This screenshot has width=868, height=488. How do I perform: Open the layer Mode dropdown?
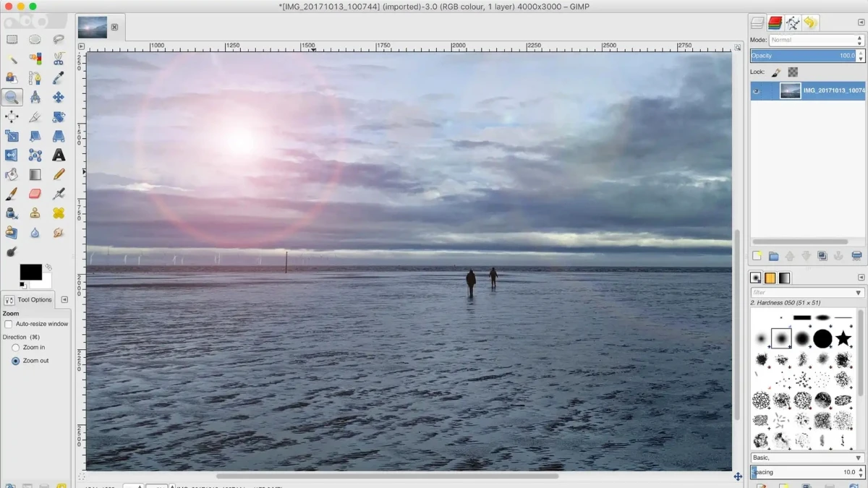coord(817,40)
